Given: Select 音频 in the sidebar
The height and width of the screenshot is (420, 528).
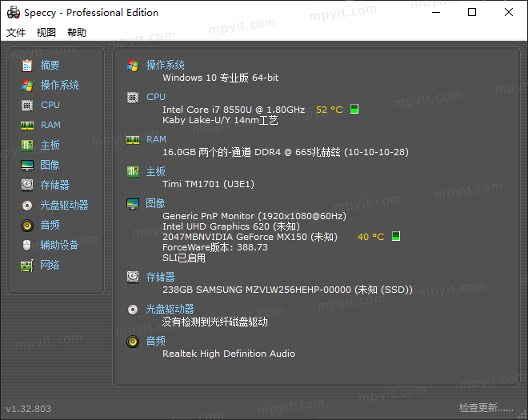Looking at the screenshot, I should (x=50, y=225).
